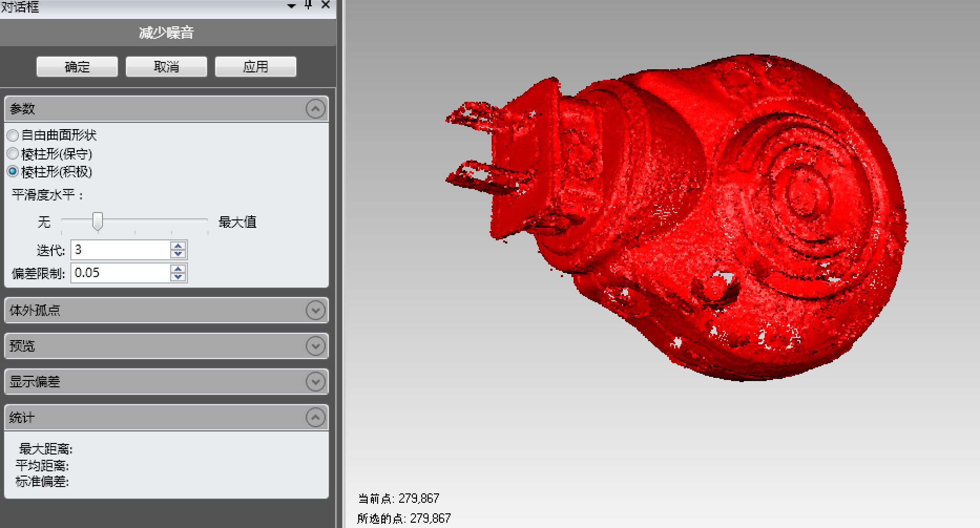This screenshot has height=528, width=980.
Task: Click the 应用 button
Action: [x=256, y=67]
